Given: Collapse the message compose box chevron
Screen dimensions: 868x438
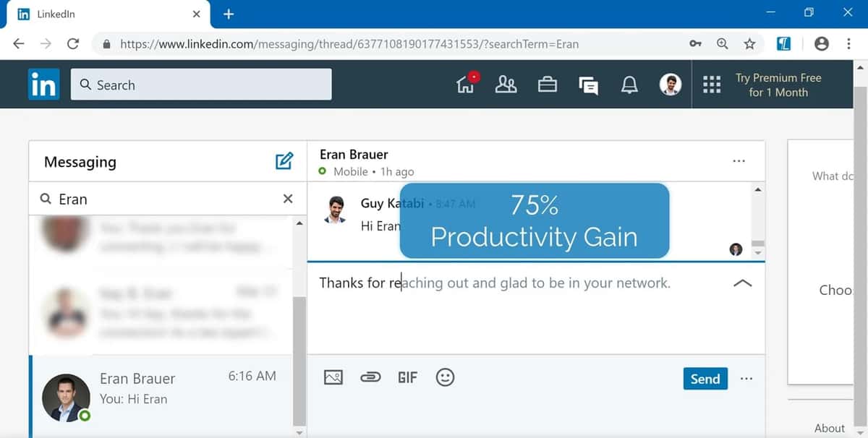Looking at the screenshot, I should 742,283.
